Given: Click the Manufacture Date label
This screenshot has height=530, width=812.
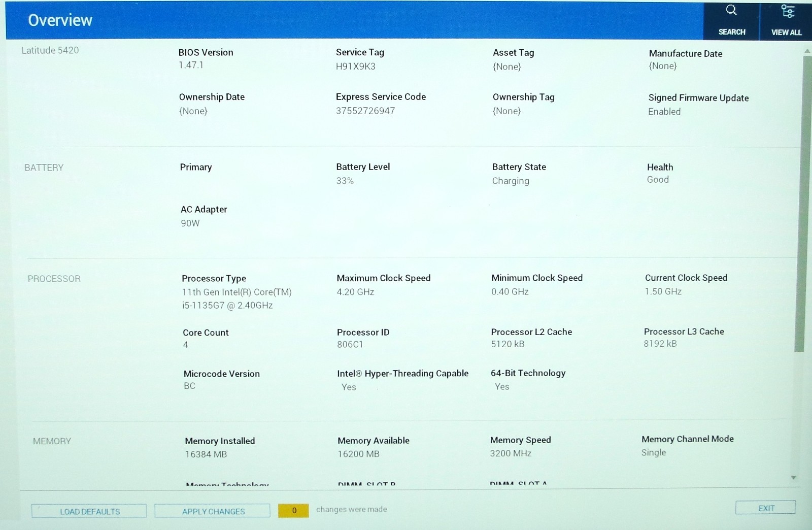Looking at the screenshot, I should (685, 53).
